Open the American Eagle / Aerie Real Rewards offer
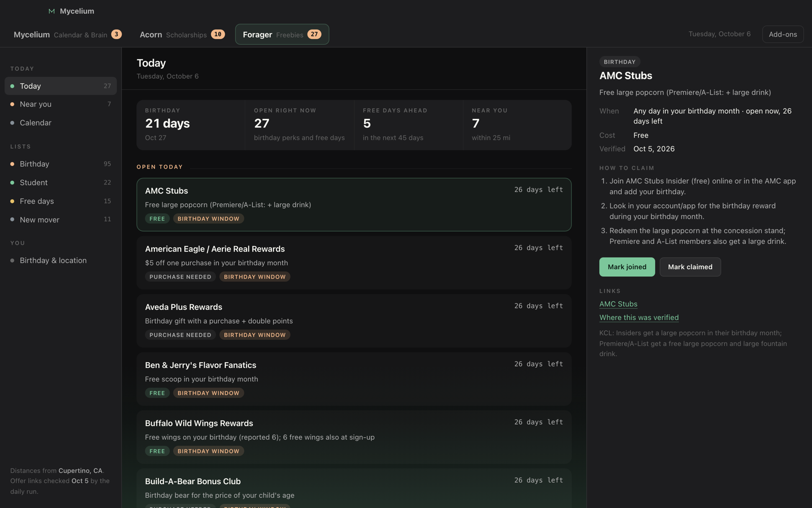Viewport: 812px width, 508px height. coord(354,263)
